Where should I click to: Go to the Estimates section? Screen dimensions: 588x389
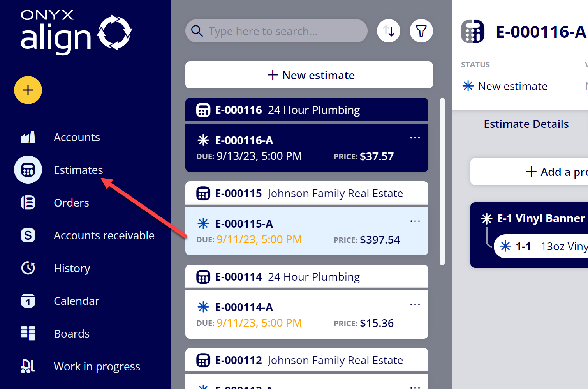(x=78, y=170)
